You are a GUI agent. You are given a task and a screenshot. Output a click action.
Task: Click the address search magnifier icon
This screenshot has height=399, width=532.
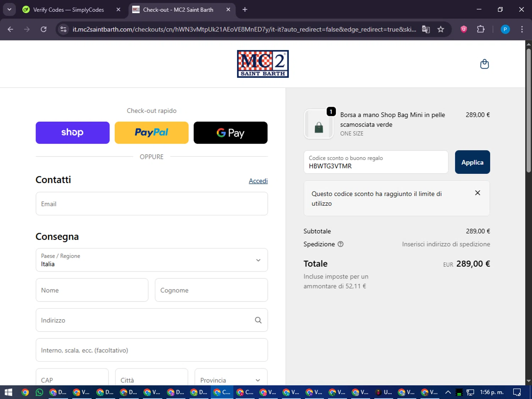pyautogui.click(x=258, y=320)
